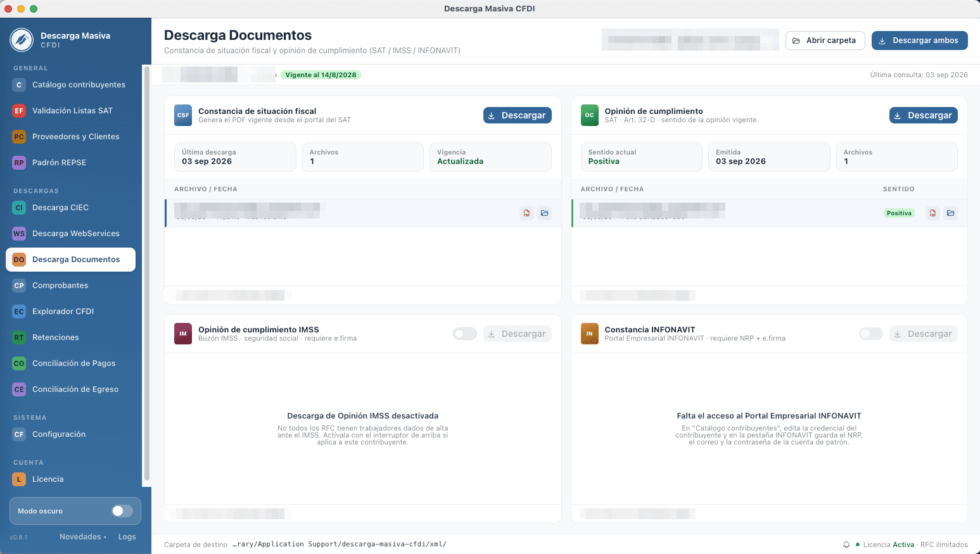Select the CI Descarga CIEC icon
Image resolution: width=980 pixels, height=554 pixels.
19,208
